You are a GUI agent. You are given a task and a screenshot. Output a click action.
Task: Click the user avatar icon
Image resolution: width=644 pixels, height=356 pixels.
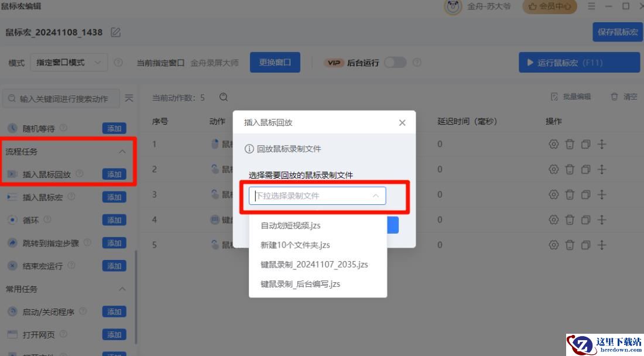(x=453, y=6)
